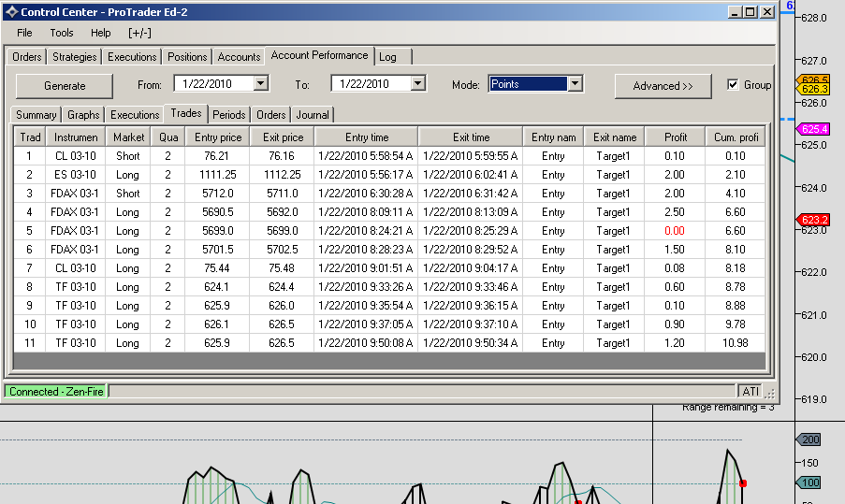Viewport: 845px width, 504px height.
Task: Sort by the Profit column header
Action: [x=676, y=137]
